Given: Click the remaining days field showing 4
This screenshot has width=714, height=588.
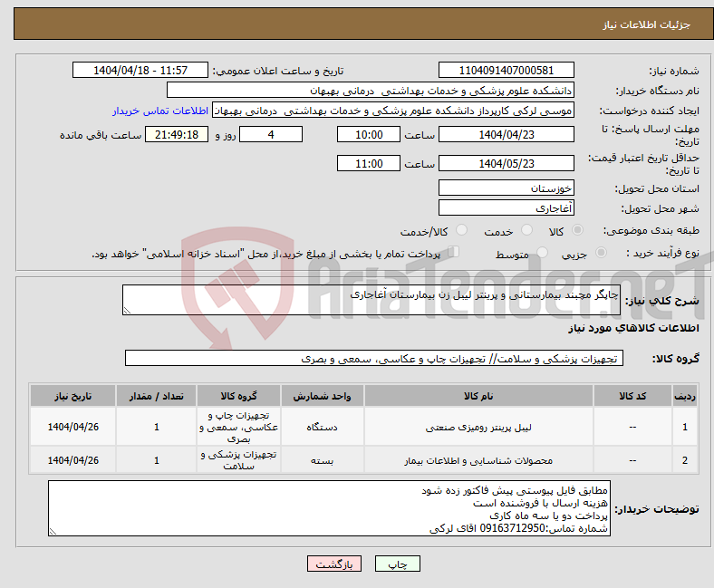Looking at the screenshot, I should [271, 135].
